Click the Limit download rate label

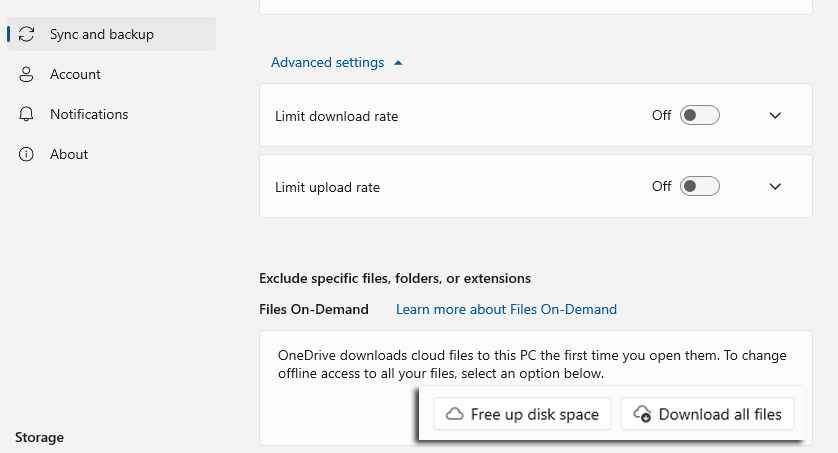point(336,116)
